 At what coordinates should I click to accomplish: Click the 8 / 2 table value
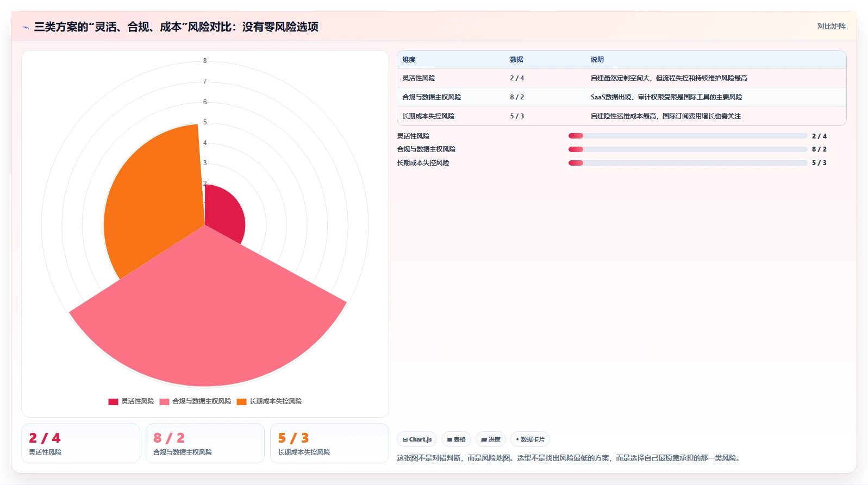click(x=517, y=97)
